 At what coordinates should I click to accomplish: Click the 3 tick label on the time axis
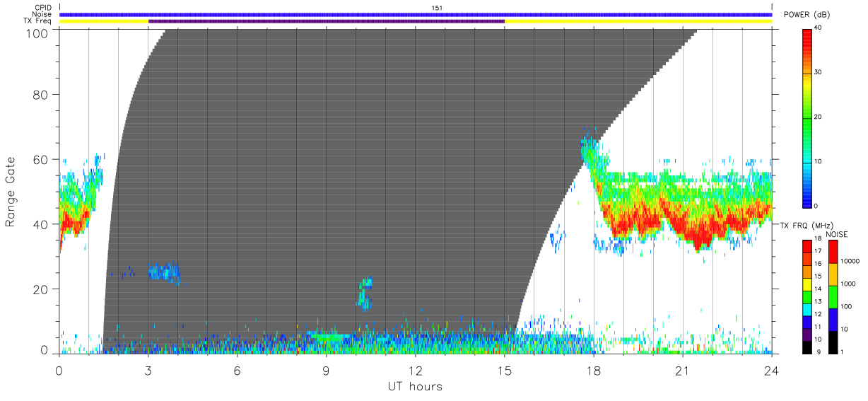(x=148, y=371)
